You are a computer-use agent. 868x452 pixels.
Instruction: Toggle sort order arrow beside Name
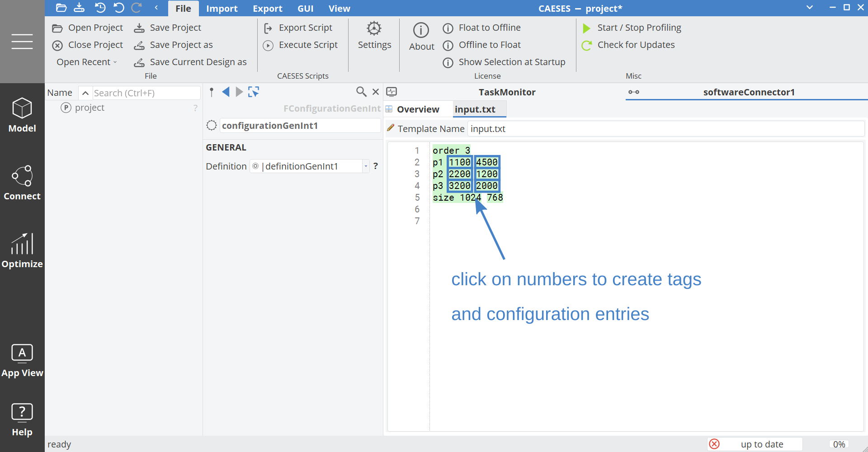[x=85, y=93]
